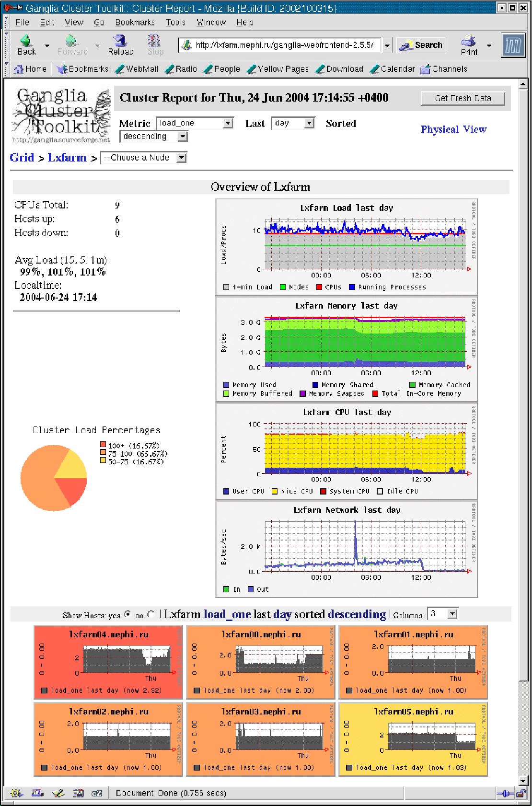This screenshot has height=806, width=532.
Task: Expand the URL history dropdown arrow
Action: point(387,46)
